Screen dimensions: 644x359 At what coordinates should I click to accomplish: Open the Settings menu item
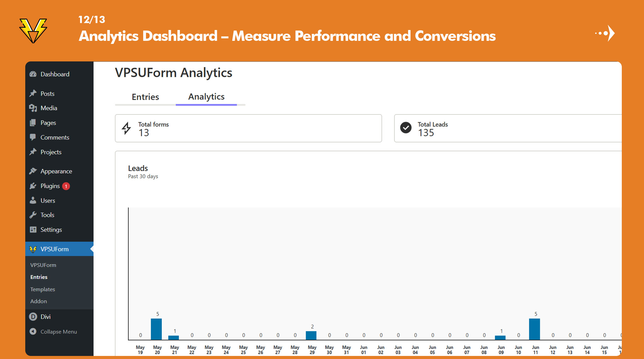[x=51, y=230]
